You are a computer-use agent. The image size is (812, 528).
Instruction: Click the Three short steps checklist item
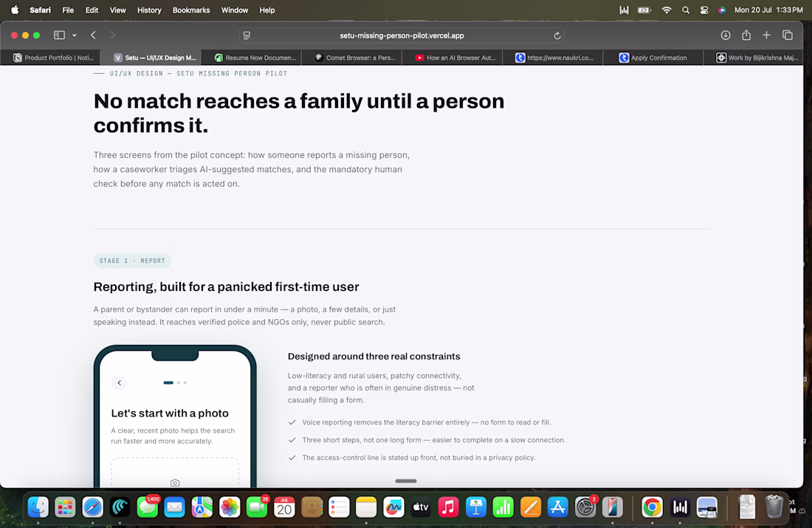pos(427,440)
